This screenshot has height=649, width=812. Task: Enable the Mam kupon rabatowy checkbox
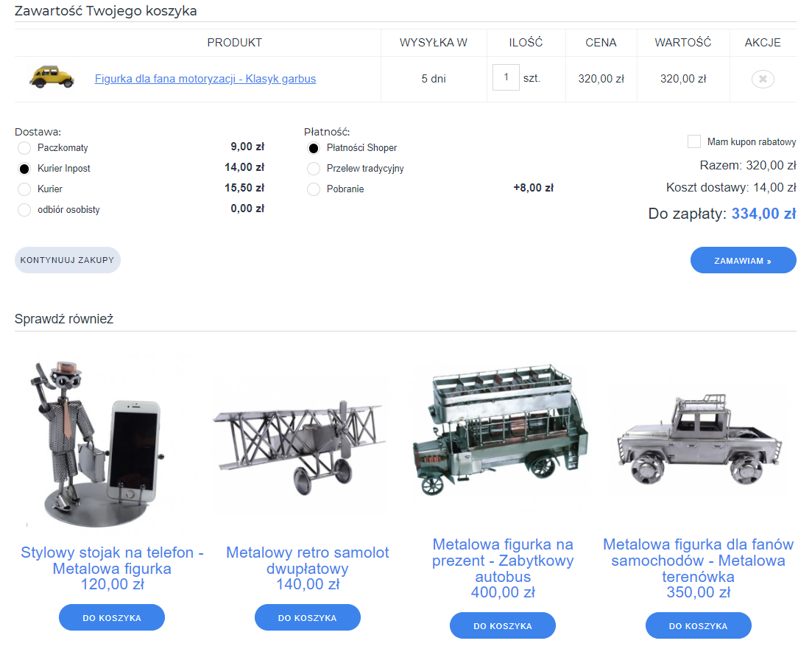(x=693, y=141)
